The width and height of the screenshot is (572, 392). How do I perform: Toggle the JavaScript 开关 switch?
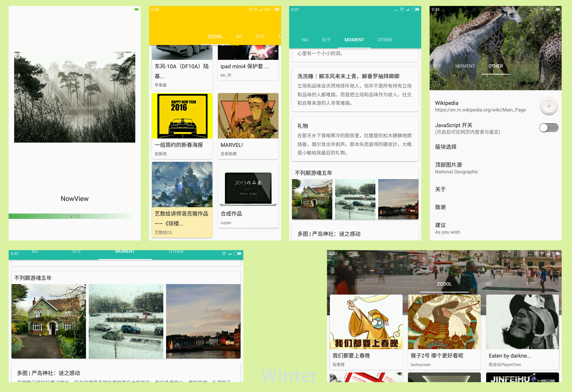tap(549, 128)
